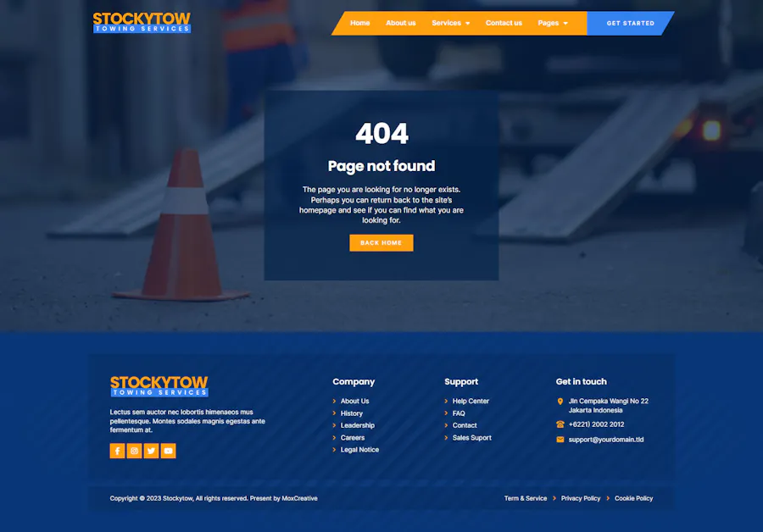This screenshot has height=532, width=763.
Task: Click the Stockytow logo in the header
Action: [142, 23]
